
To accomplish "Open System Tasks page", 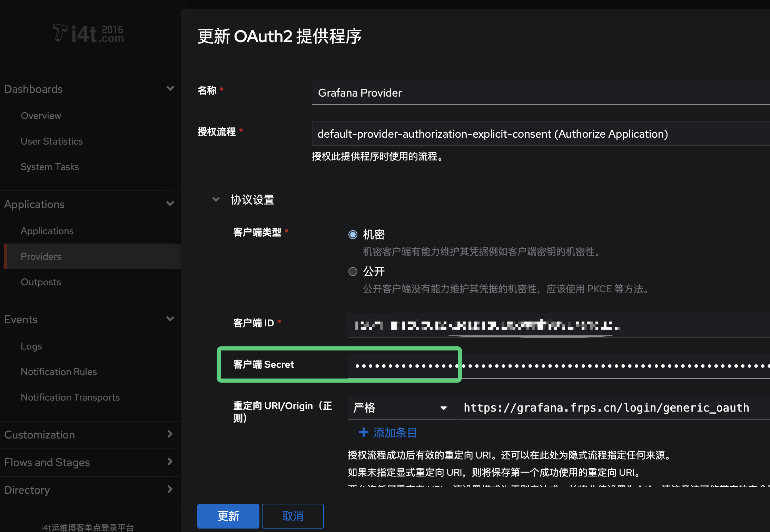I will (50, 167).
